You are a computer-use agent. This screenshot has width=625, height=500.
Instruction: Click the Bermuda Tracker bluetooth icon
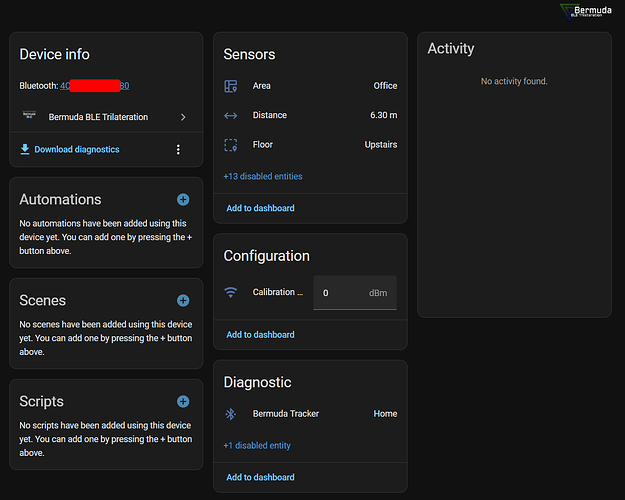tap(231, 414)
